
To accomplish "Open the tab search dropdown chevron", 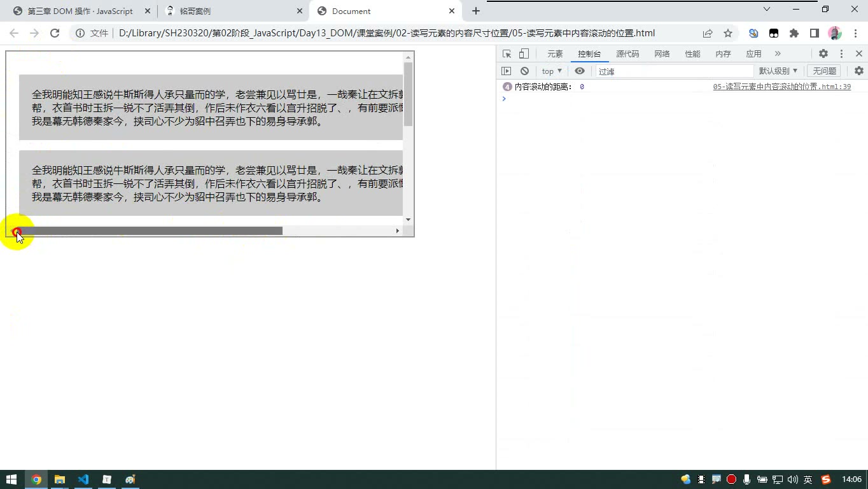I will coord(767,9).
